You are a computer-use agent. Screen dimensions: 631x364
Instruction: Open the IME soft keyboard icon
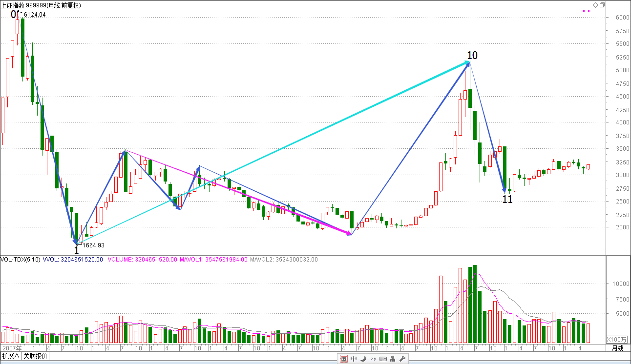[383, 359]
